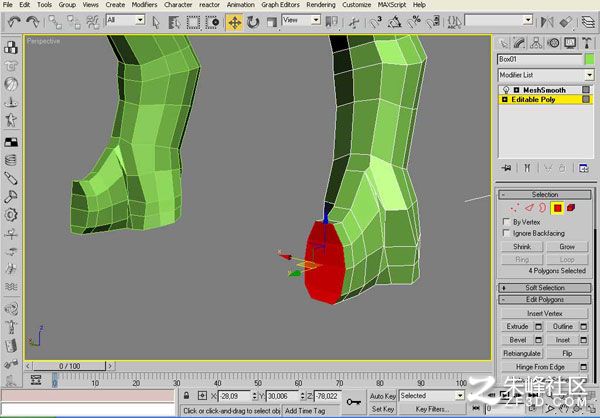Activate the Select and Rotate tool

253,23
